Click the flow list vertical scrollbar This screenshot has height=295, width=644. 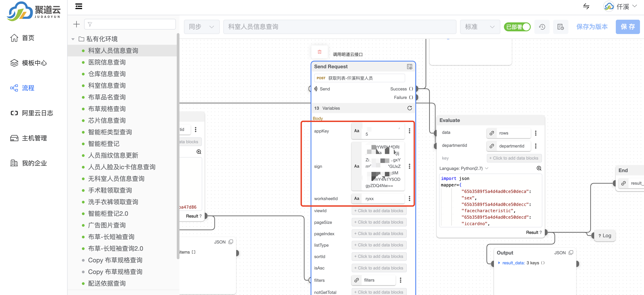point(178,146)
